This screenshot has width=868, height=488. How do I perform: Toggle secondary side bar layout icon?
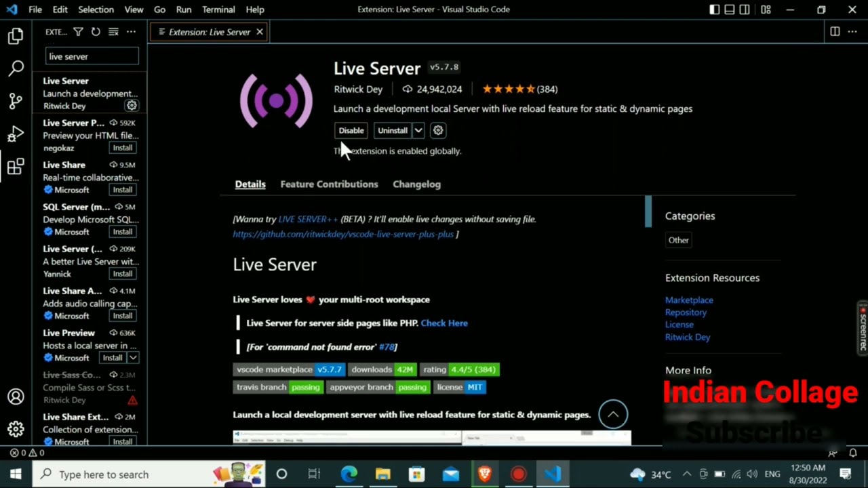coord(745,9)
